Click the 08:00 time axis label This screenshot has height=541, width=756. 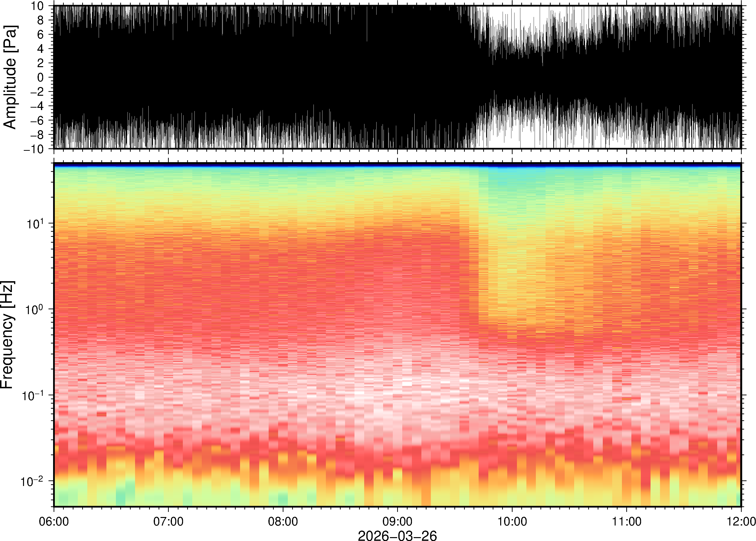(x=283, y=521)
